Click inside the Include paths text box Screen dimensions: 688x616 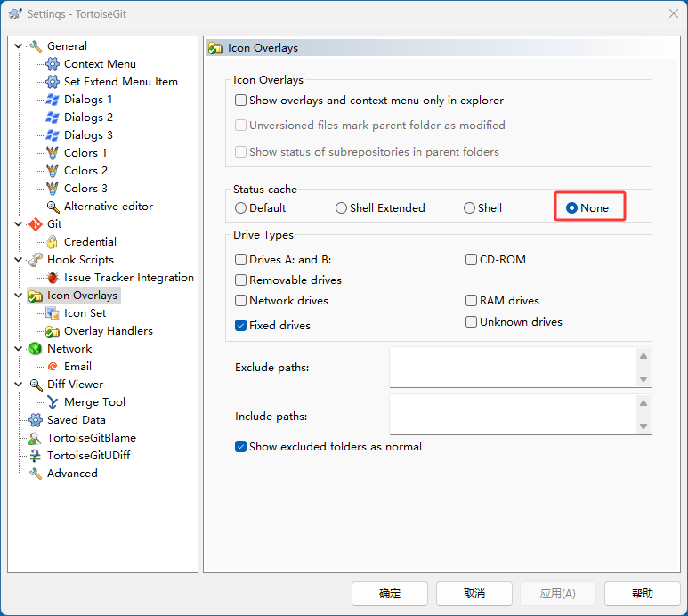pos(513,415)
